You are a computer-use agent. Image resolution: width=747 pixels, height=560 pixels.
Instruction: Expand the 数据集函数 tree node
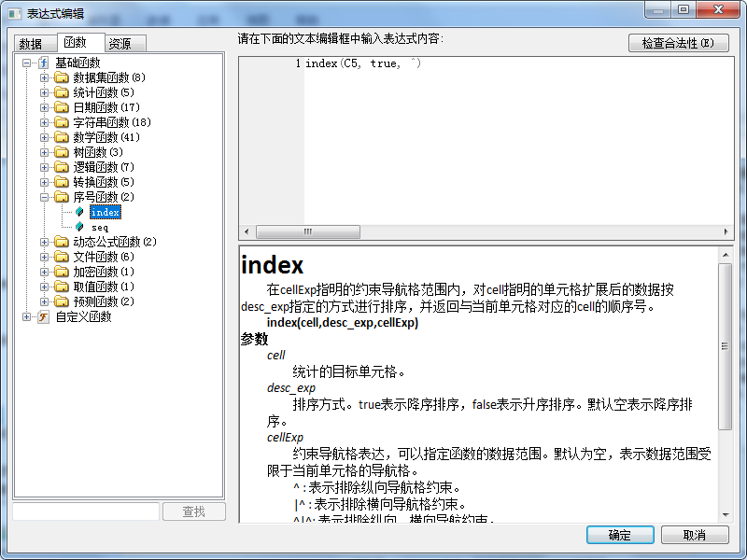point(44,77)
